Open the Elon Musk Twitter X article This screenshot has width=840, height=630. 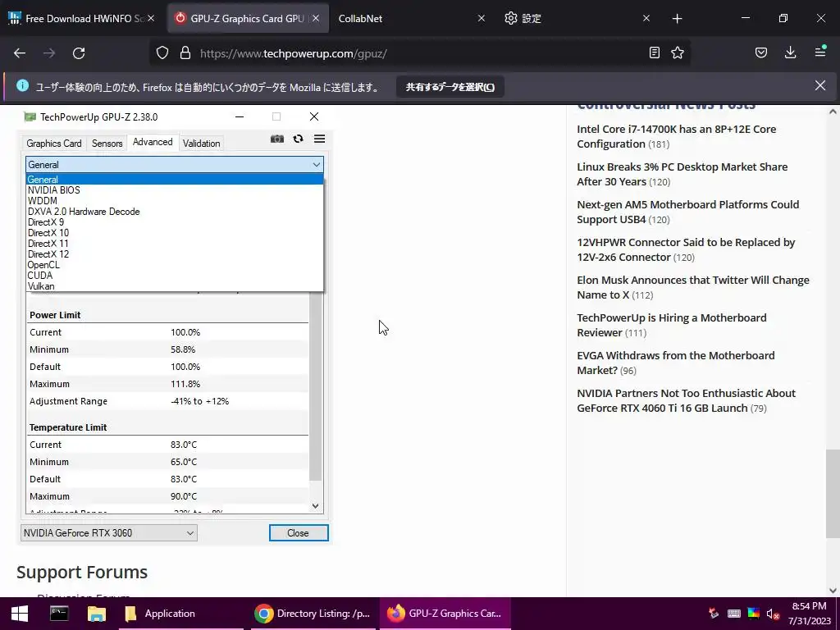[x=692, y=288]
